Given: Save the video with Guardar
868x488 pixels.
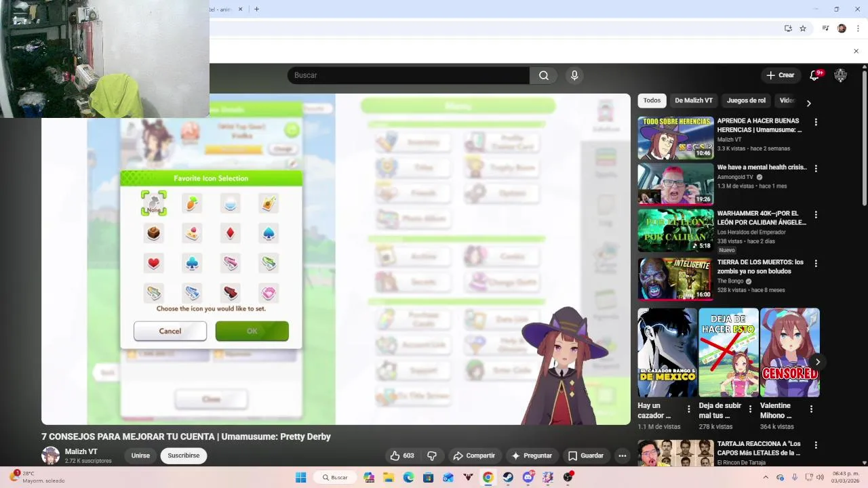Looking at the screenshot, I should (x=586, y=455).
